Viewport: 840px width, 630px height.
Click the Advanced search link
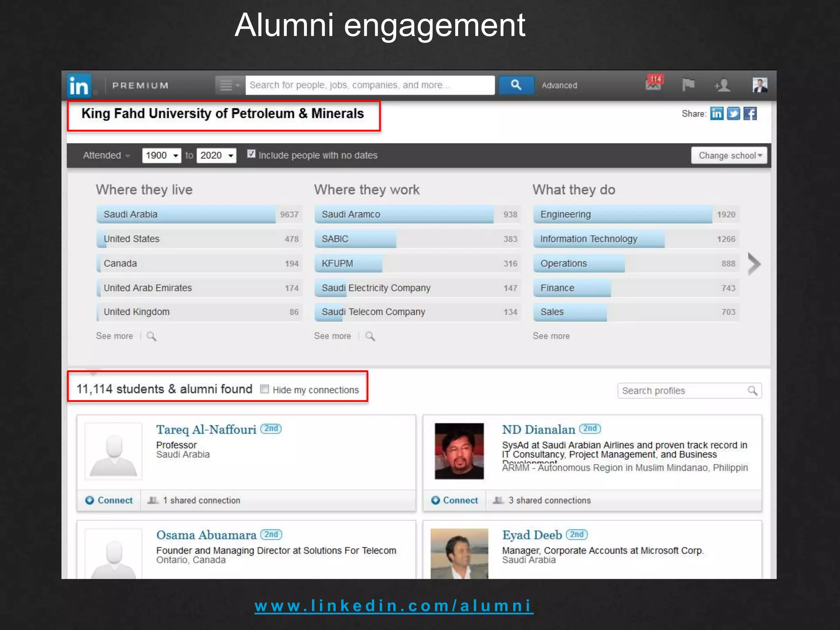559,85
